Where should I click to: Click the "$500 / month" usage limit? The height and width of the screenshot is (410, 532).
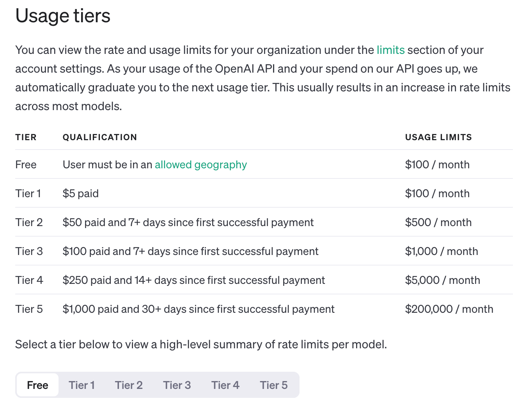(438, 223)
